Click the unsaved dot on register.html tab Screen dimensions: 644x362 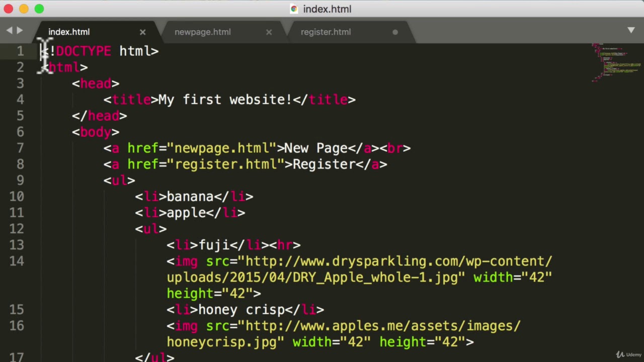click(395, 32)
